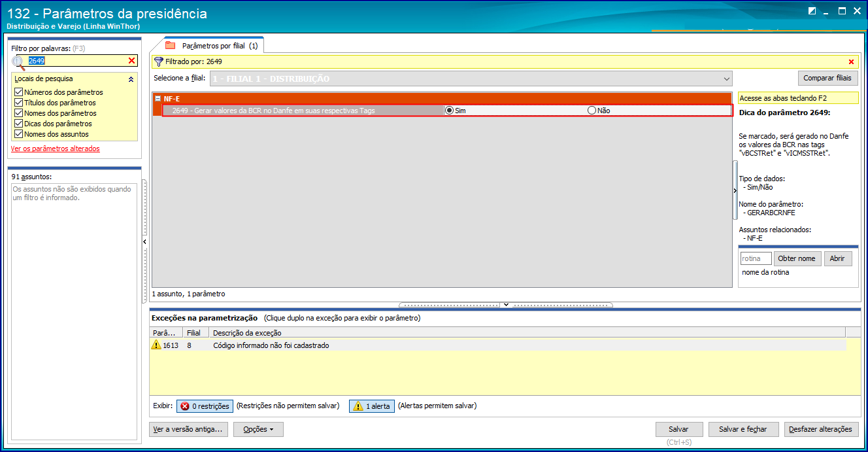
Task: Collapse the 'Locais de pesquisa' section
Action: pos(131,79)
